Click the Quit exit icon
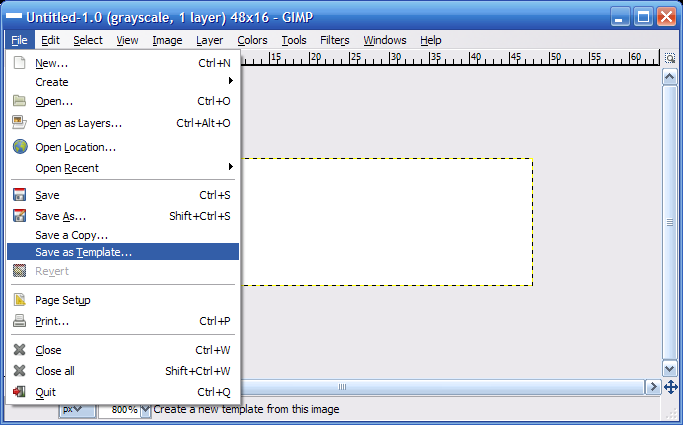Image resolution: width=683 pixels, height=425 pixels. tap(19, 391)
